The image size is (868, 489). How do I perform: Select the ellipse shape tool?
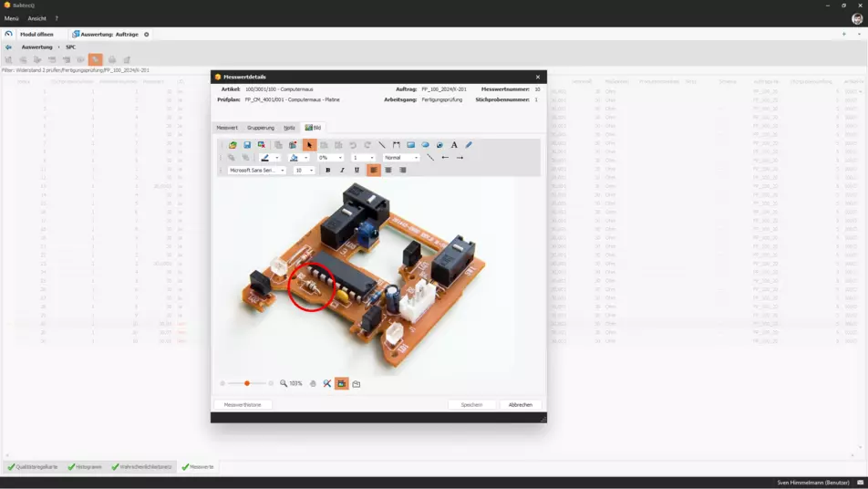pos(425,145)
